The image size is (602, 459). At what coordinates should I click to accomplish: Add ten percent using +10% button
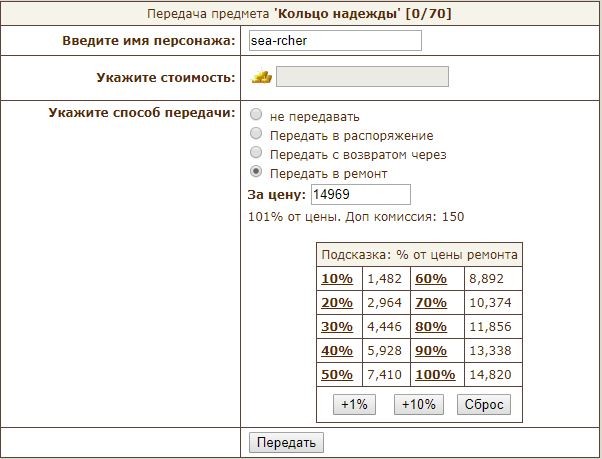tap(418, 405)
